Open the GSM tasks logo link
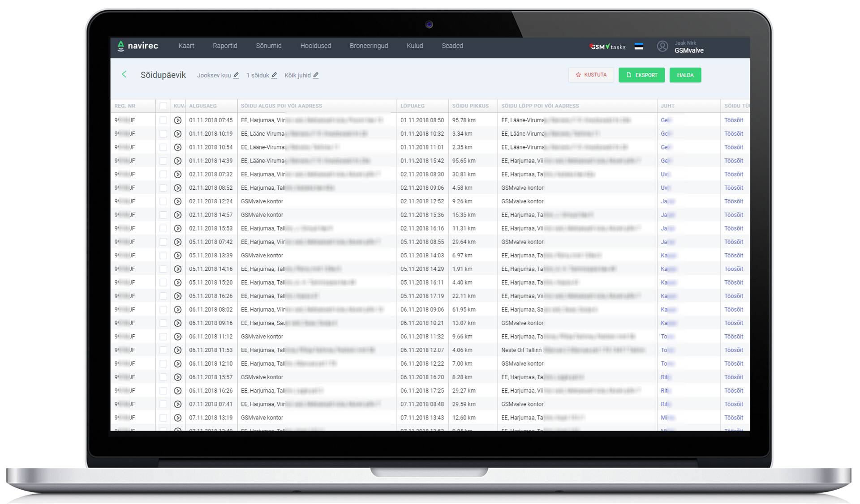The width and height of the screenshot is (860, 504). (x=607, y=47)
